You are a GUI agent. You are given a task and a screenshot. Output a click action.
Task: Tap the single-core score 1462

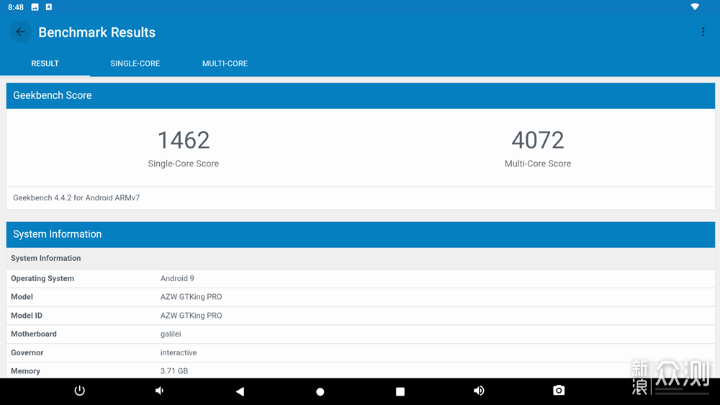[x=183, y=140]
